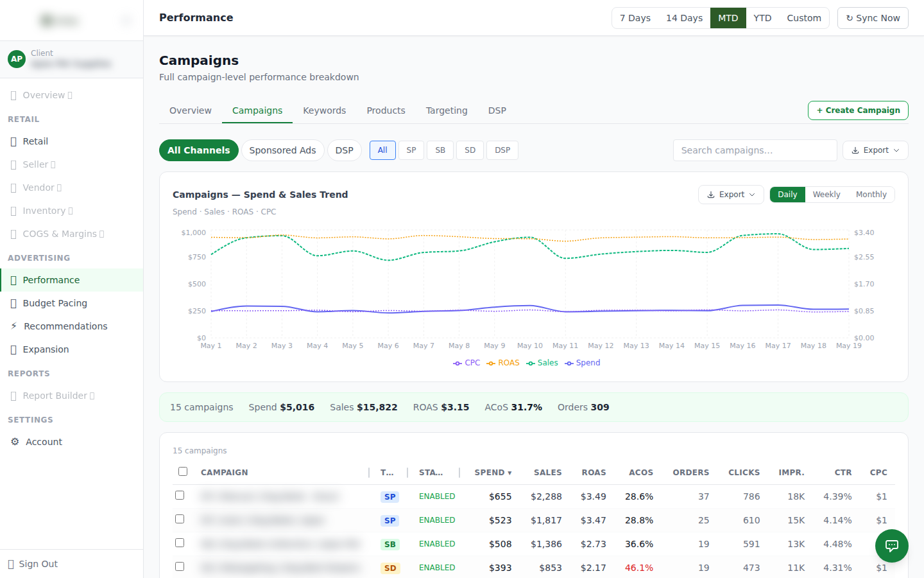This screenshot has height=578, width=924.
Task: Toggle Sales series in chart legend
Action: tap(542, 363)
